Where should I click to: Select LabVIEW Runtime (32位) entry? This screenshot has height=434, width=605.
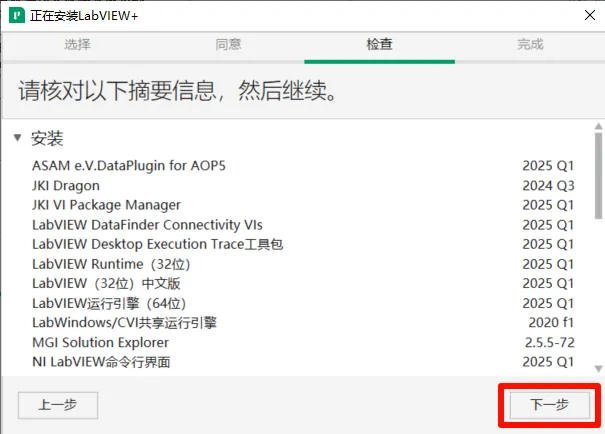[x=303, y=264]
